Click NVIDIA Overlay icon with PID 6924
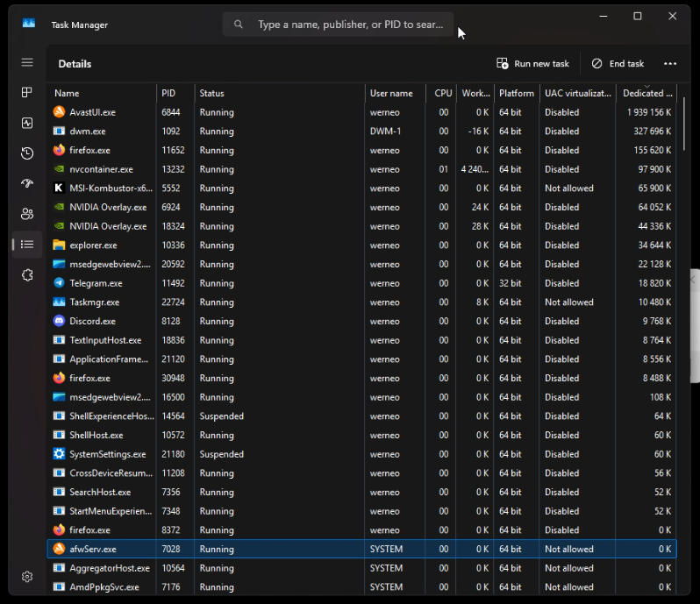Viewport: 700px width, 604px height. (59, 207)
